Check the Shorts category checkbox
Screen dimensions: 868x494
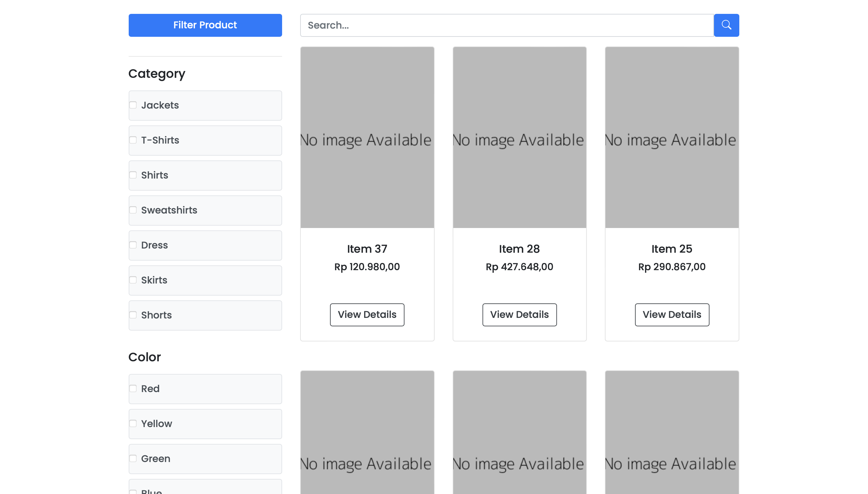pyautogui.click(x=133, y=315)
